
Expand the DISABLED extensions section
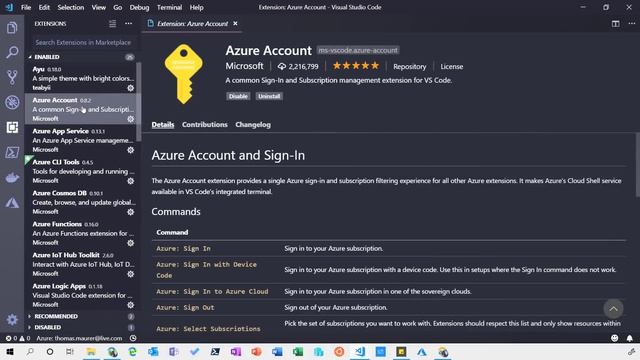pyautogui.click(x=82, y=327)
